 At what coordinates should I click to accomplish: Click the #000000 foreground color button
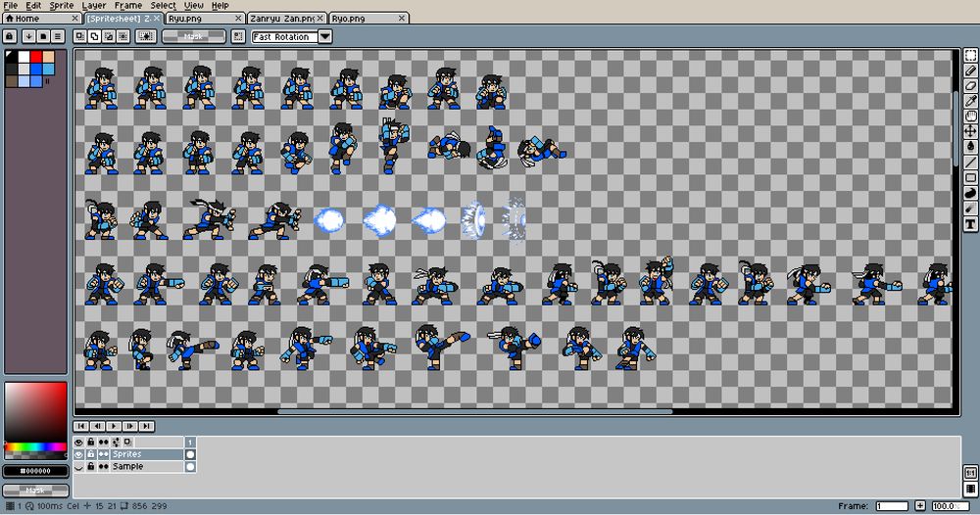[x=35, y=471]
